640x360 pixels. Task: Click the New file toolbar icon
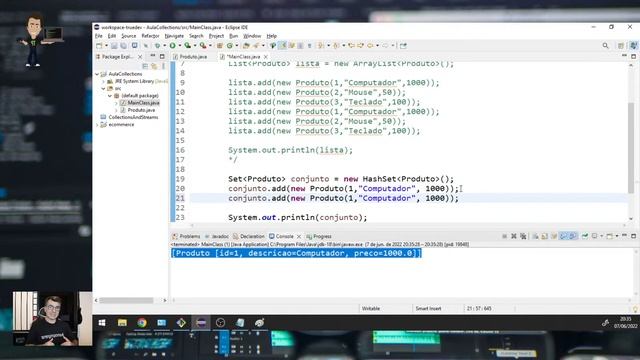tap(99, 46)
